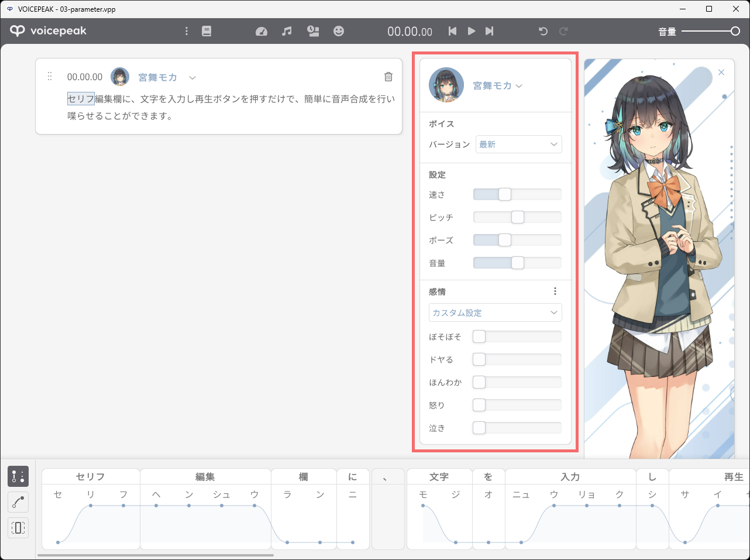This screenshot has width=750, height=560.
Task: Click the し segment in timeline
Action: pyautogui.click(x=652, y=476)
